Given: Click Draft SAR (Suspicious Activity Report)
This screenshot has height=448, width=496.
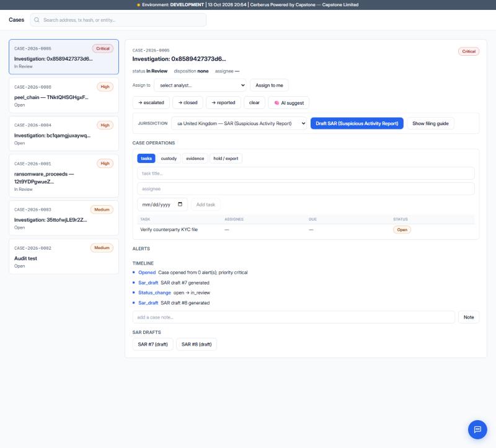Looking at the screenshot, I should tap(357, 123).
